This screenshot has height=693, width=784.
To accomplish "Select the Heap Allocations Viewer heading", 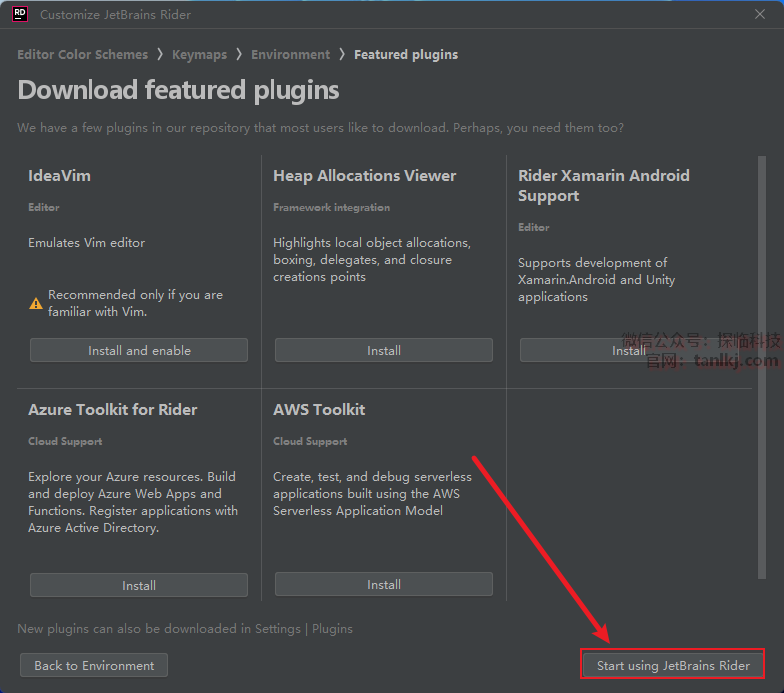I will point(364,176).
